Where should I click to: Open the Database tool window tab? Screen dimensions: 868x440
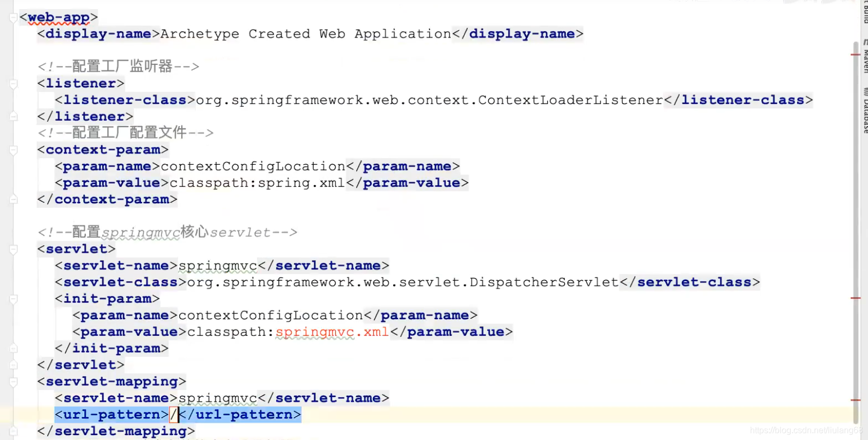(x=865, y=110)
